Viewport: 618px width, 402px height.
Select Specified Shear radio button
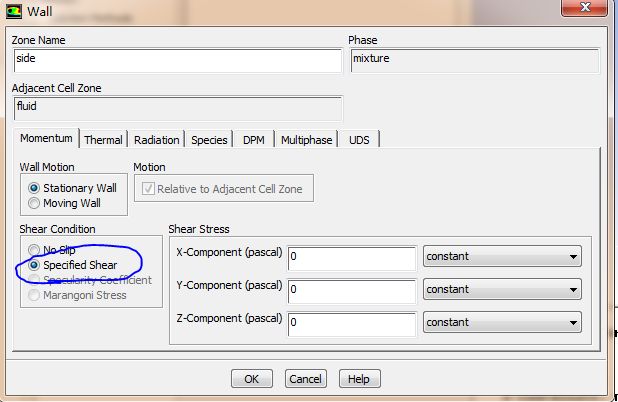pyautogui.click(x=34, y=265)
